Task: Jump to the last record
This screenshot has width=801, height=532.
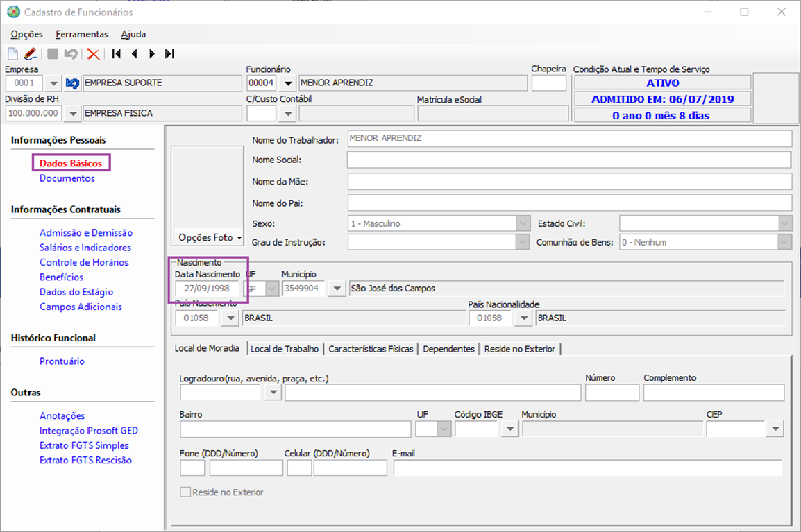Action: (169, 53)
